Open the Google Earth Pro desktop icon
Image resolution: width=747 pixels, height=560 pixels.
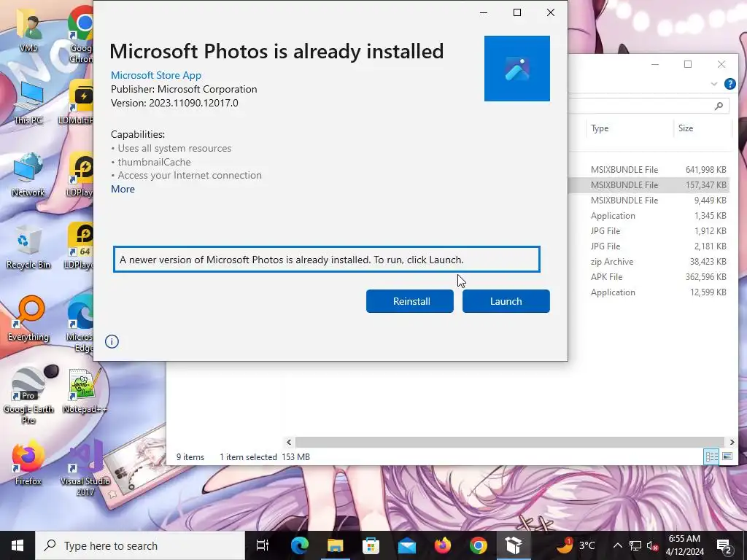[x=28, y=395]
